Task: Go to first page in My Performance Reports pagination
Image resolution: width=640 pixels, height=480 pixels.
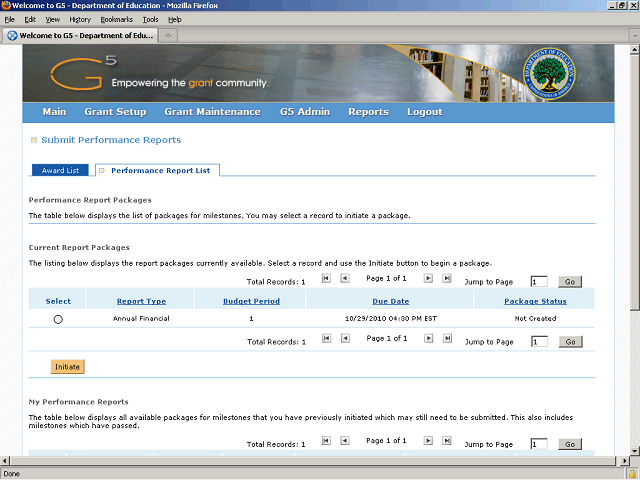Action: [326, 441]
